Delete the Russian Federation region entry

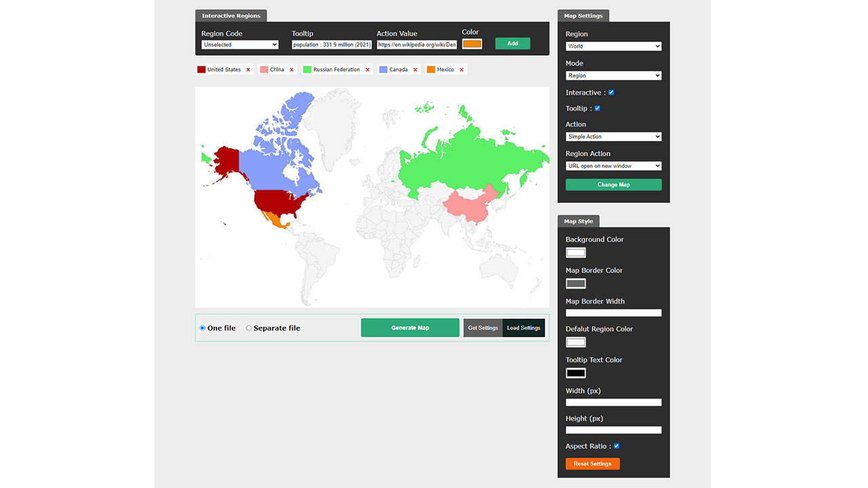368,69
